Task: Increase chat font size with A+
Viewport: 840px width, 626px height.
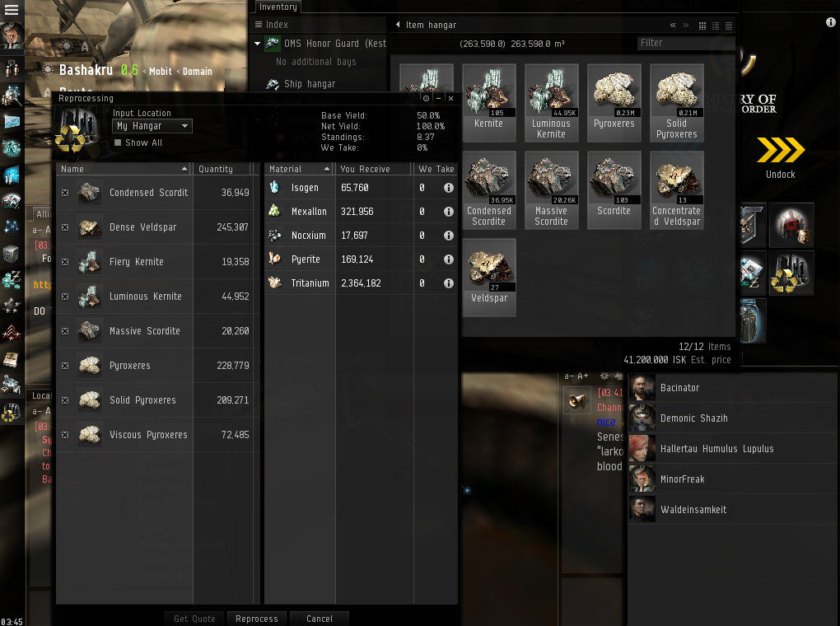Action: pos(583,376)
